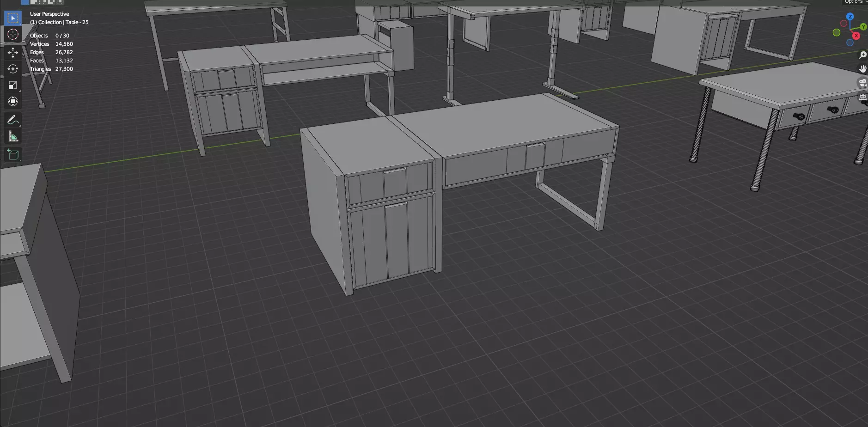Click the green Y axis gizmo handle
This screenshot has width=868, height=427.
coord(863,27)
